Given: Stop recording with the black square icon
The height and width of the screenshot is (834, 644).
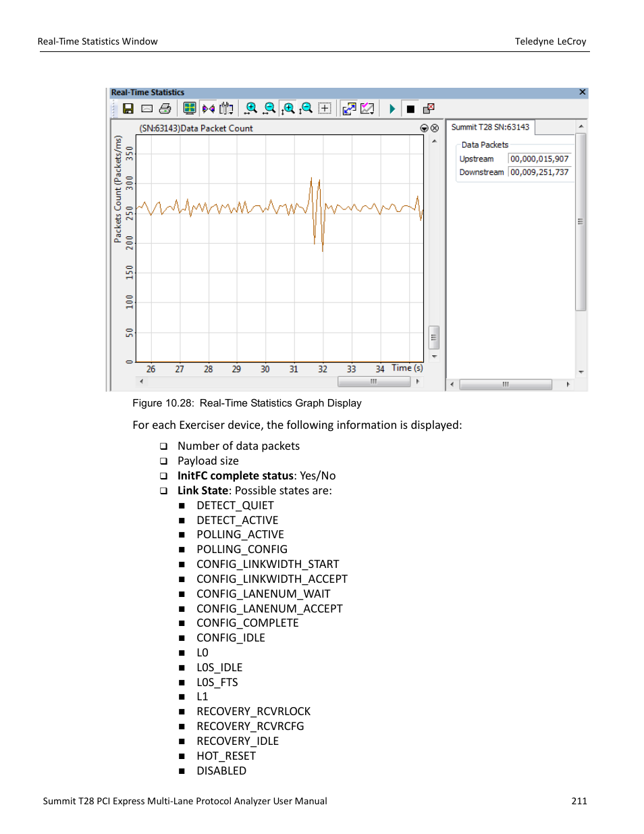Looking at the screenshot, I should (410, 108).
